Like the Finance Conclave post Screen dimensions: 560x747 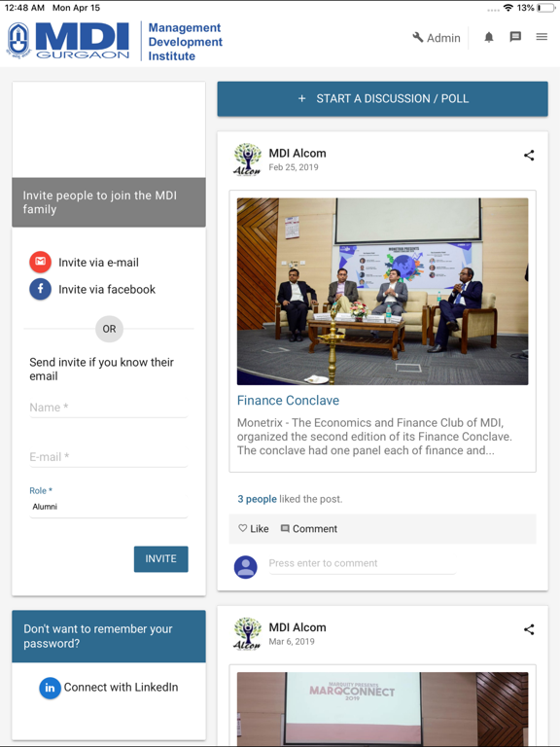coord(254,529)
